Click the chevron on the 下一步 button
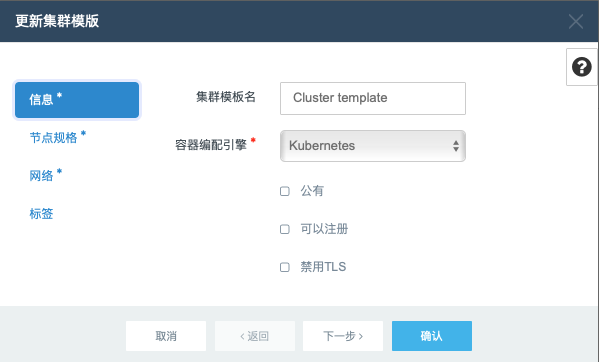 pos(361,336)
